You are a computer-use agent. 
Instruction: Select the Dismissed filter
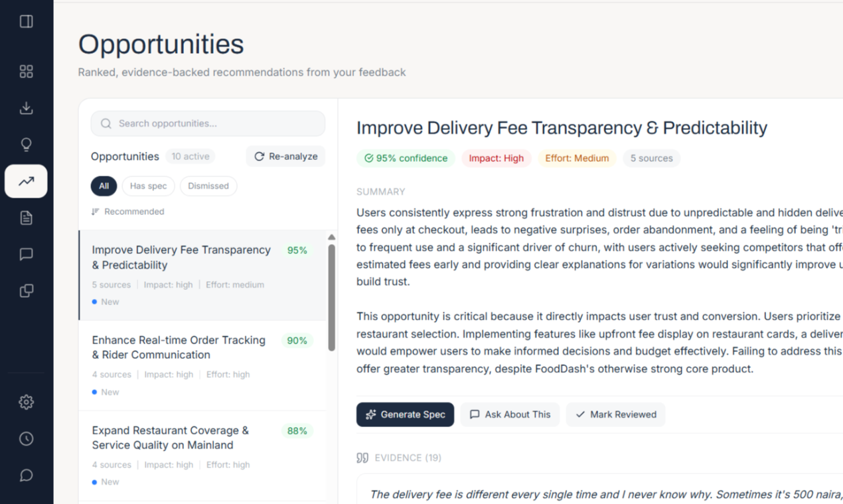pos(208,186)
